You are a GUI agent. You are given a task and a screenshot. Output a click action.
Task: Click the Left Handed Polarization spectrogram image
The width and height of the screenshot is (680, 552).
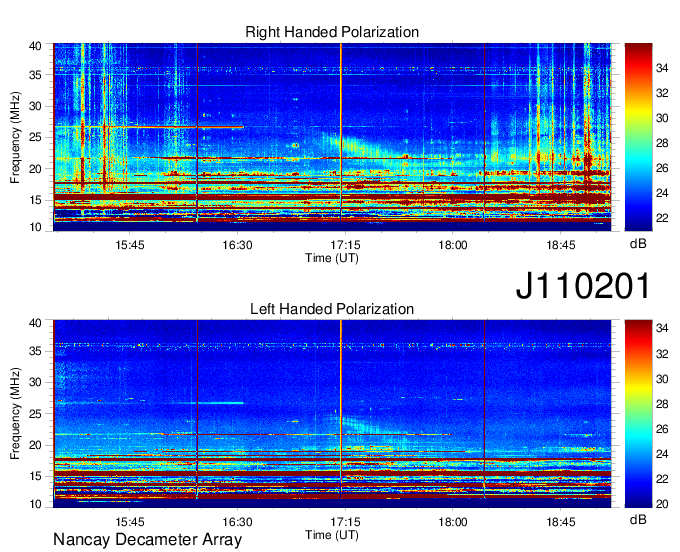click(332, 414)
